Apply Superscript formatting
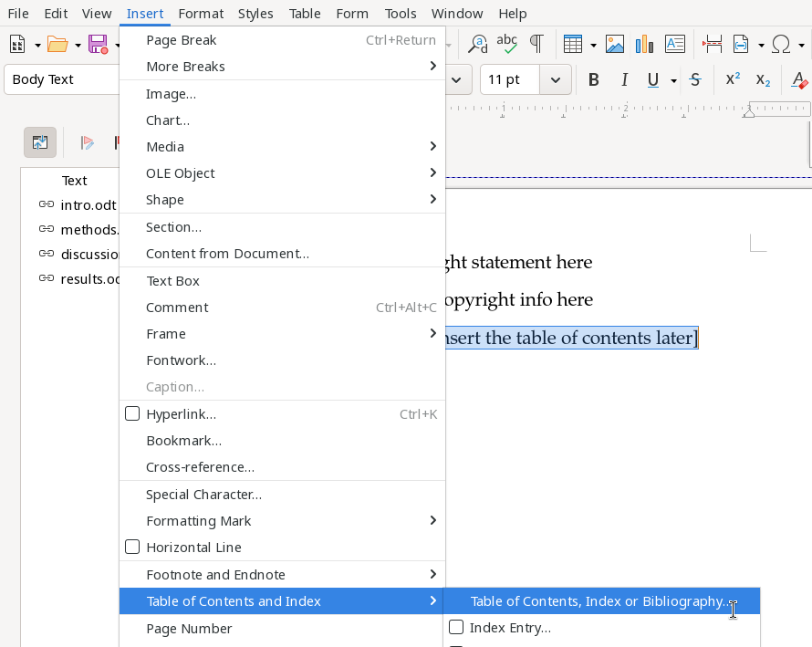Image resolution: width=812 pixels, height=647 pixels. tap(733, 79)
